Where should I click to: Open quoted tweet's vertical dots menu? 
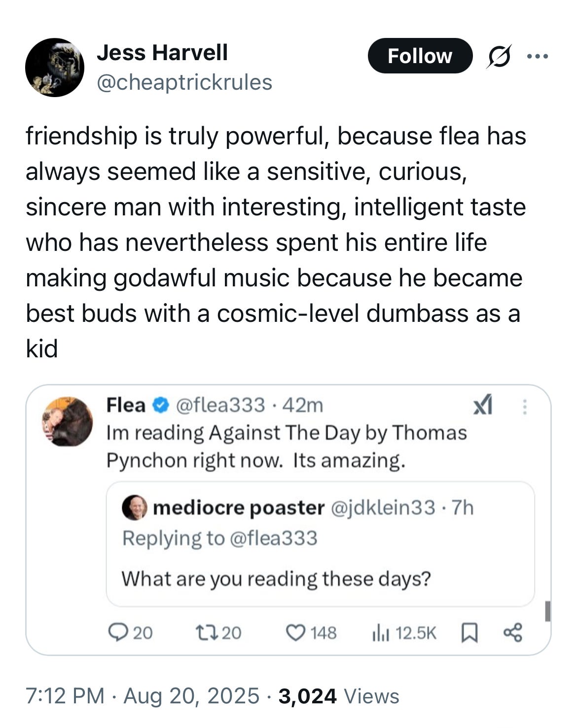click(525, 407)
